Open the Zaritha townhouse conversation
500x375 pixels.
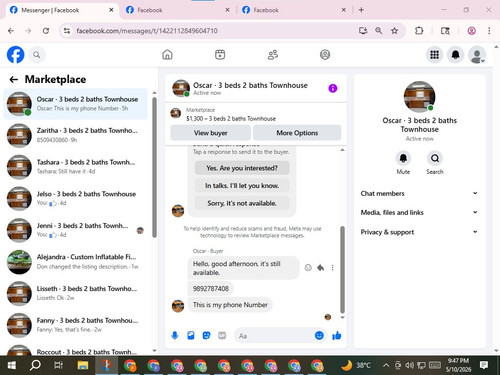76,135
